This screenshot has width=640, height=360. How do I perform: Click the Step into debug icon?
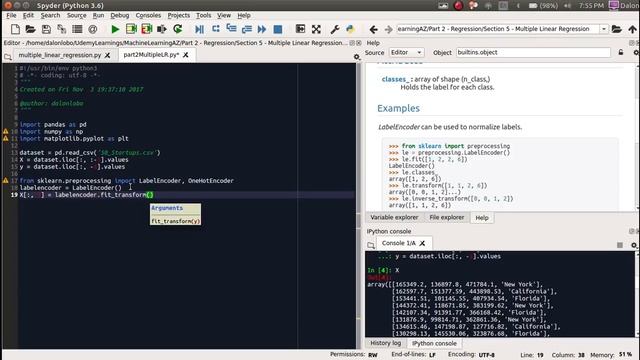point(231,29)
